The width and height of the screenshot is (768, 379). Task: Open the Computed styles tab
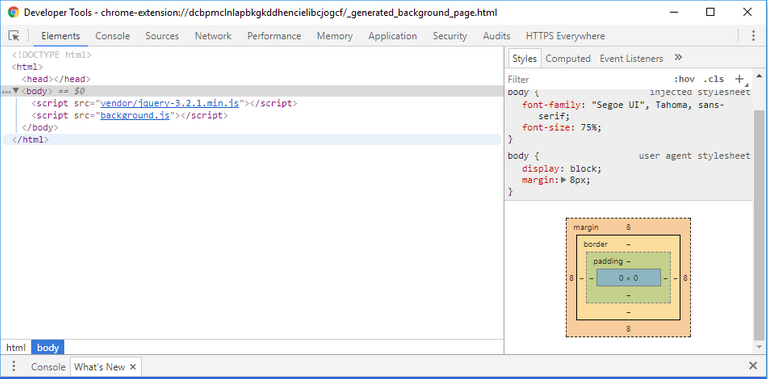pos(568,58)
